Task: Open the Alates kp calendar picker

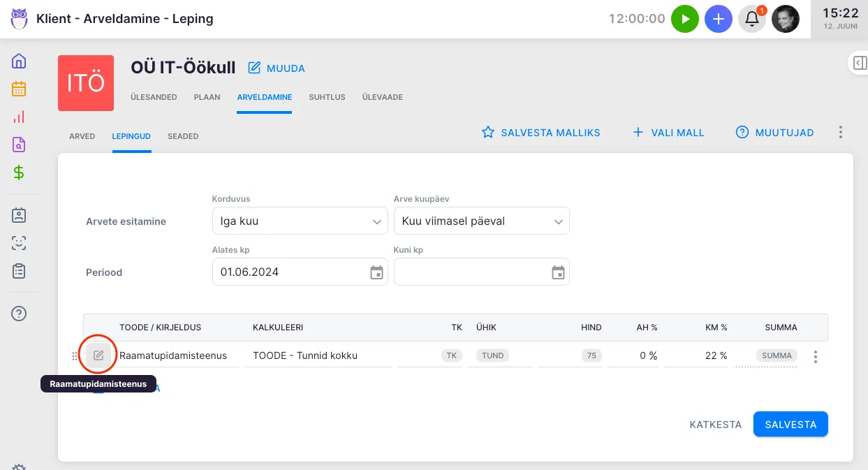Action: click(376, 272)
